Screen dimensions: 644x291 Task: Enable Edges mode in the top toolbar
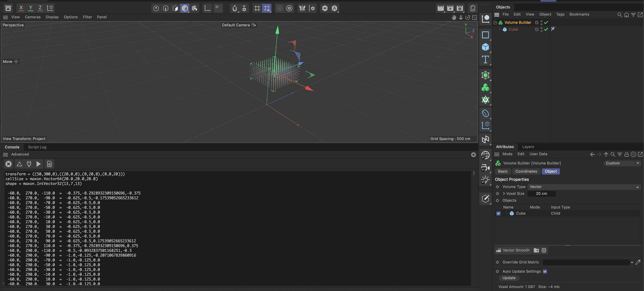(x=166, y=8)
